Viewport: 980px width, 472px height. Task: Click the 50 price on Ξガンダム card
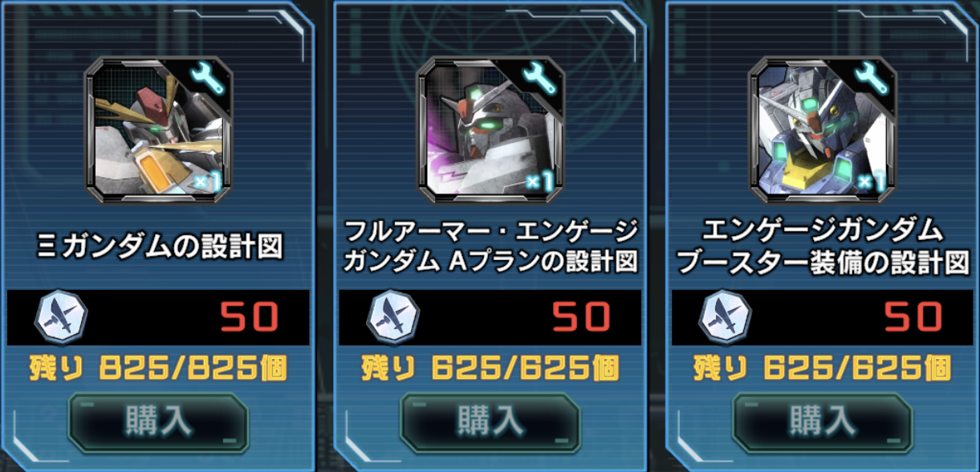click(x=250, y=318)
